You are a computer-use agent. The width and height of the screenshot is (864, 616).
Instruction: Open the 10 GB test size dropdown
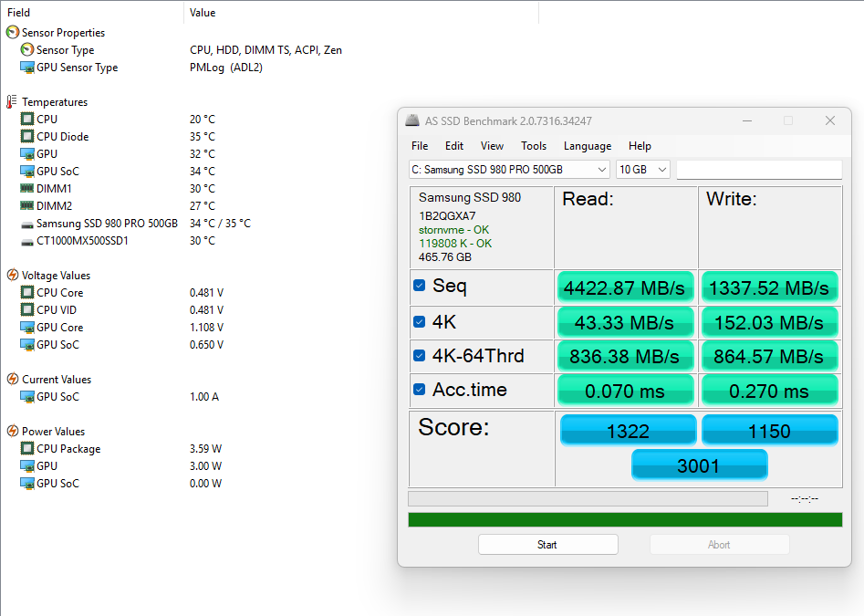tap(643, 170)
